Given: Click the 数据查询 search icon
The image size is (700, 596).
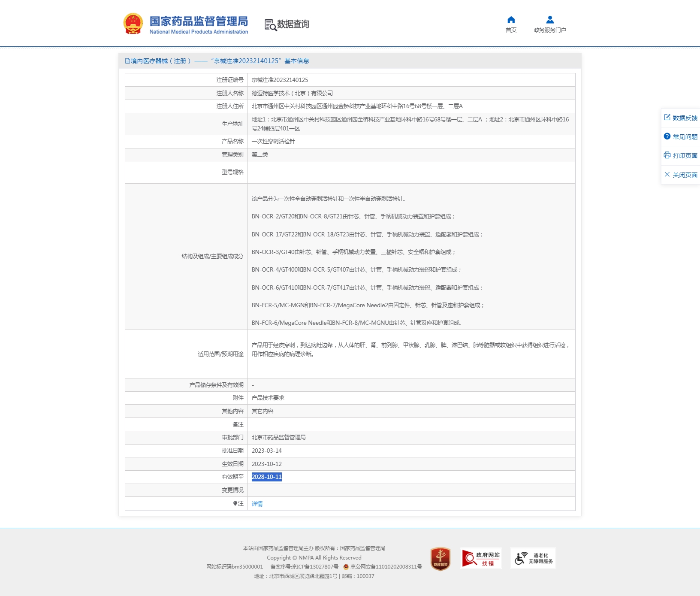Looking at the screenshot, I should [x=270, y=25].
